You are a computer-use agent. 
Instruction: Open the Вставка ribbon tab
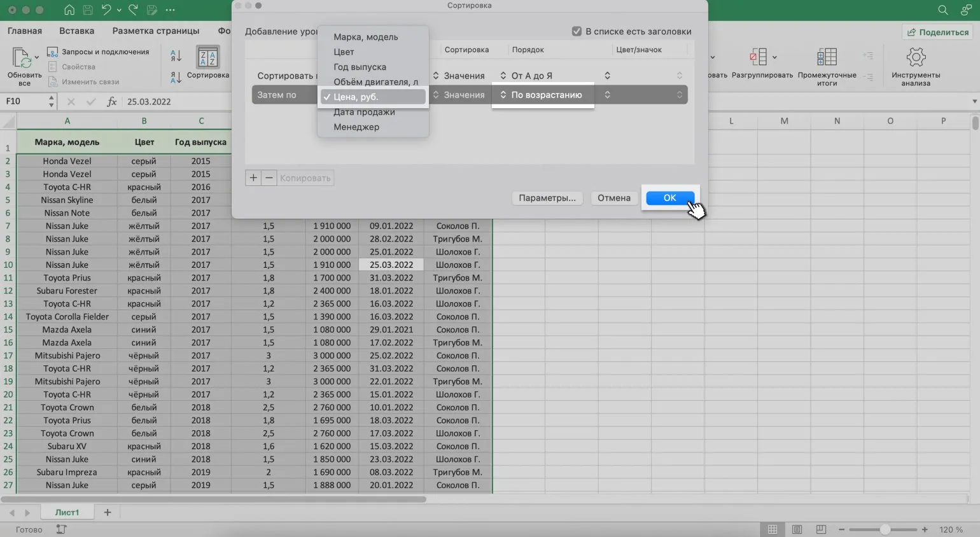coord(76,31)
